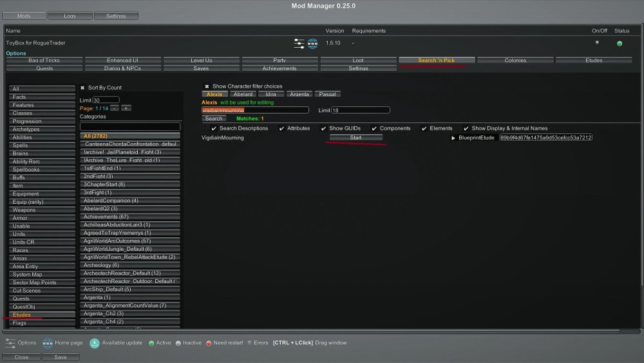Click the Save button at bottom

click(x=61, y=357)
